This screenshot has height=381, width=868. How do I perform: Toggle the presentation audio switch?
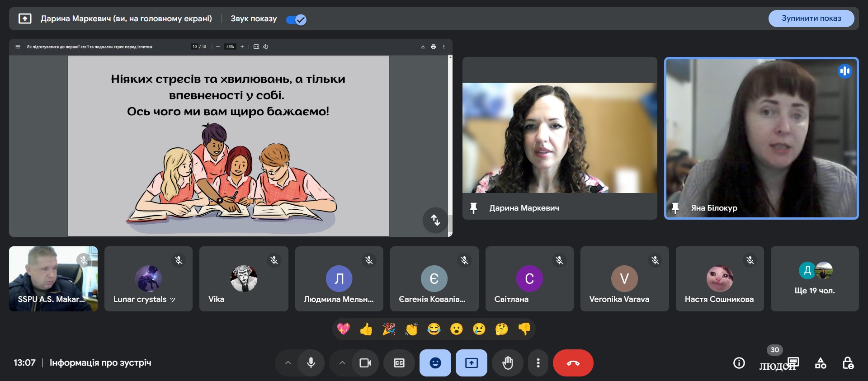[297, 19]
